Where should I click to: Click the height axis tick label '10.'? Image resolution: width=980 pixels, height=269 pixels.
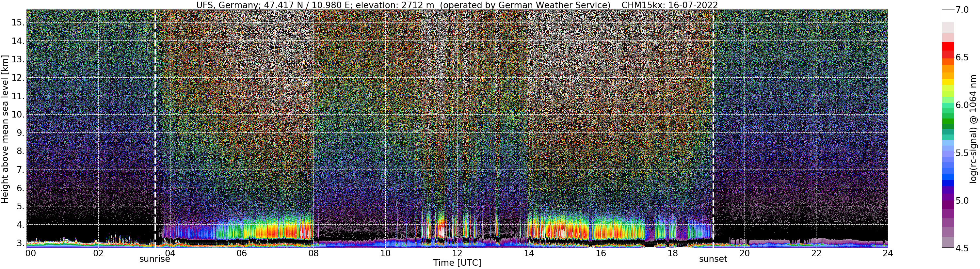[x=18, y=115]
